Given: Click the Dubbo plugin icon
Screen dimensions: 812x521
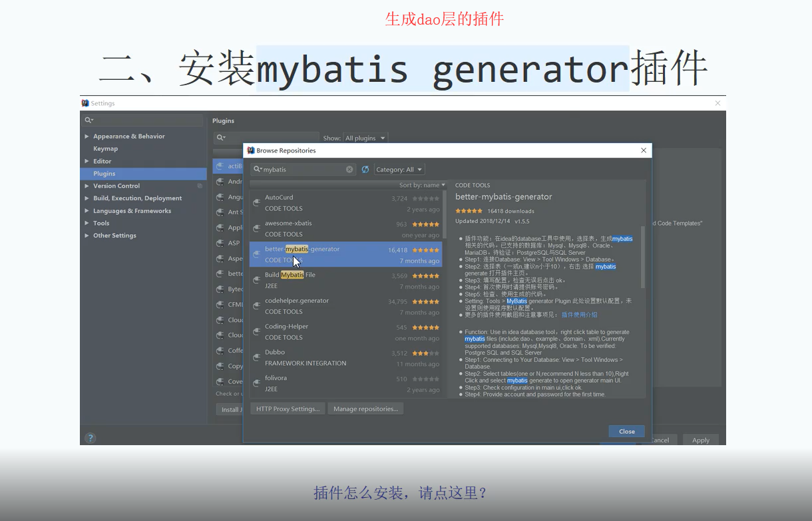Looking at the screenshot, I should tap(257, 358).
